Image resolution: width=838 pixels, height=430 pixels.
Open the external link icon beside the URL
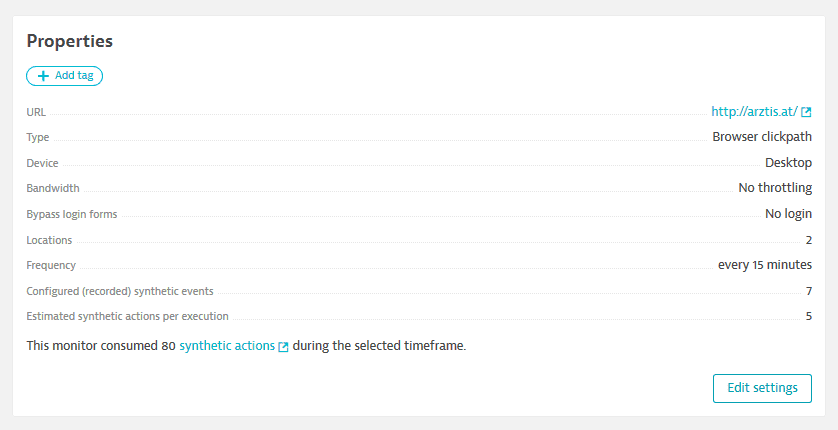click(806, 112)
